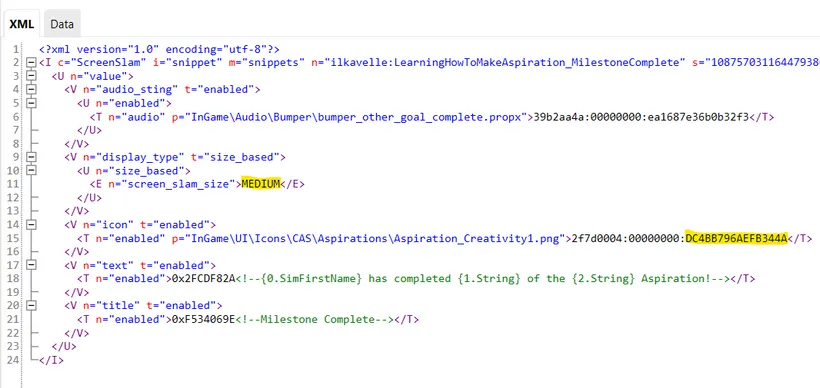
Task: Collapse the U value node on line 3
Action: (31, 77)
